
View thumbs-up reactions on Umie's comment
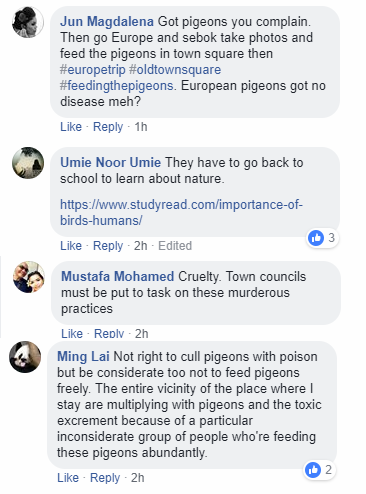pyautogui.click(x=322, y=238)
